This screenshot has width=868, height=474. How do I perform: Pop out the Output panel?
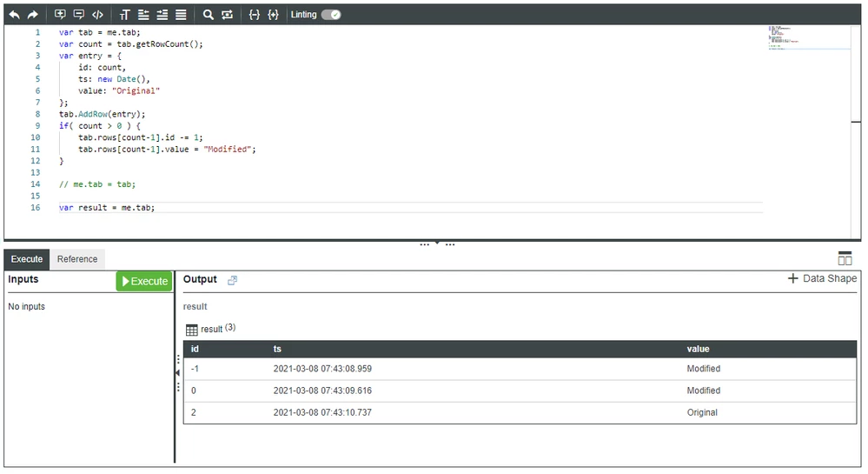click(x=233, y=281)
